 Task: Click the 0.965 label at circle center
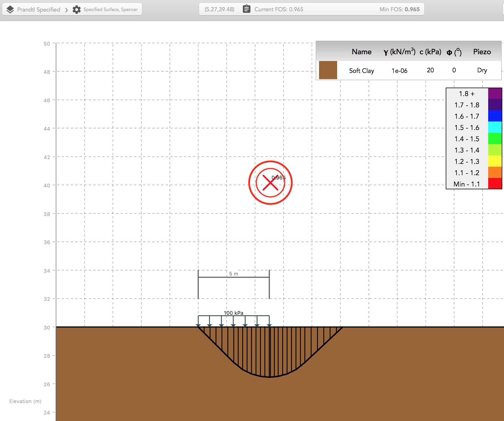pyautogui.click(x=279, y=178)
